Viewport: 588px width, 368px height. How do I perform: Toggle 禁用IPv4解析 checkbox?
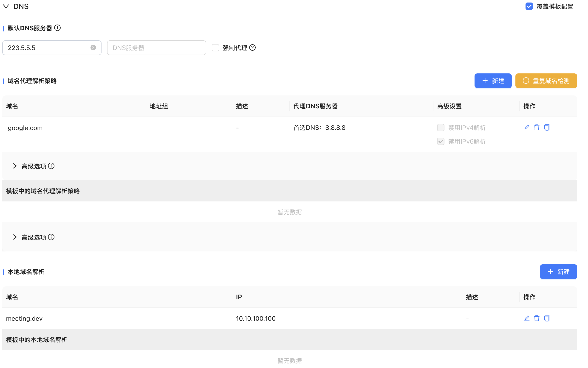click(x=441, y=128)
